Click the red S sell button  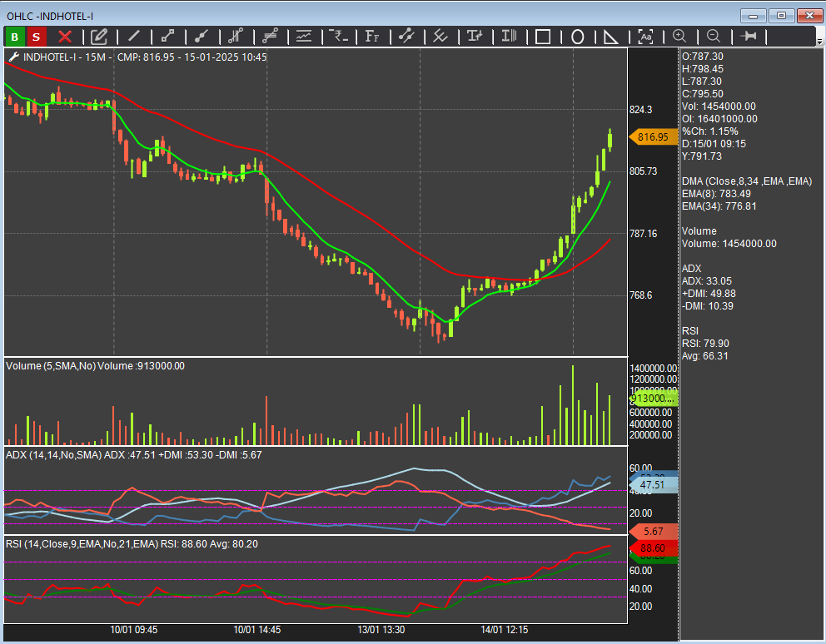[x=36, y=37]
